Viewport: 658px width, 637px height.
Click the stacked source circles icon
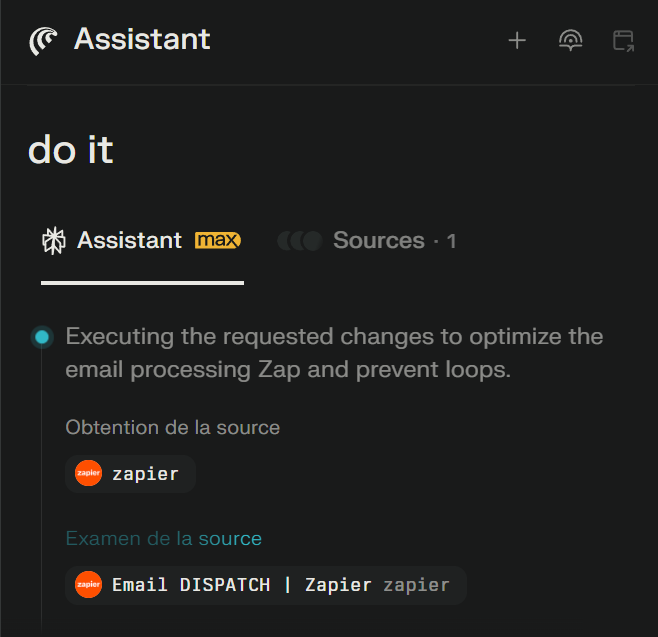pyautogui.click(x=300, y=241)
